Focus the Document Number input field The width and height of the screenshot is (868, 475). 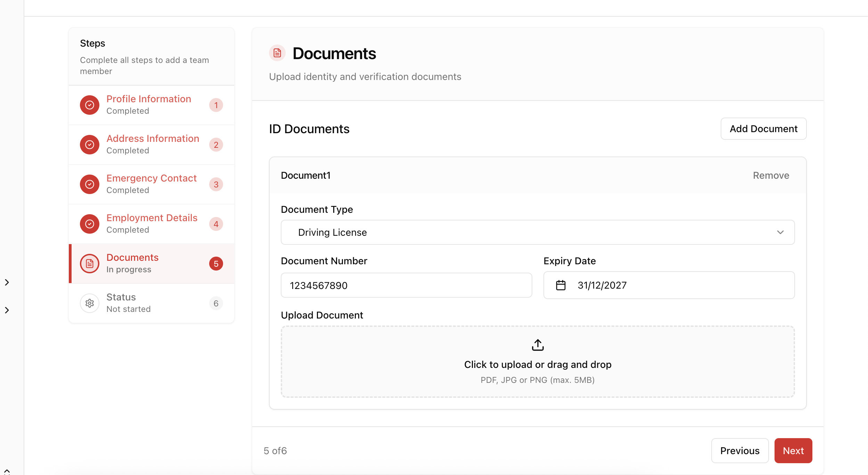[406, 285]
